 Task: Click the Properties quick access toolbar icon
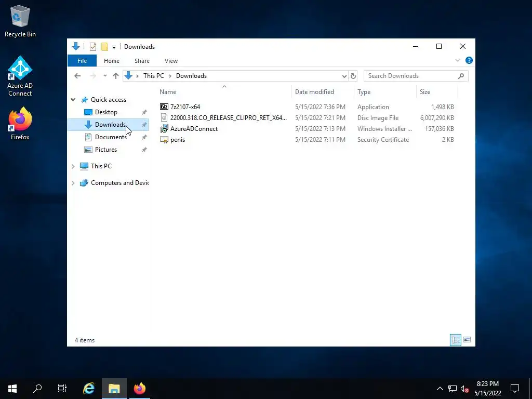(93, 46)
